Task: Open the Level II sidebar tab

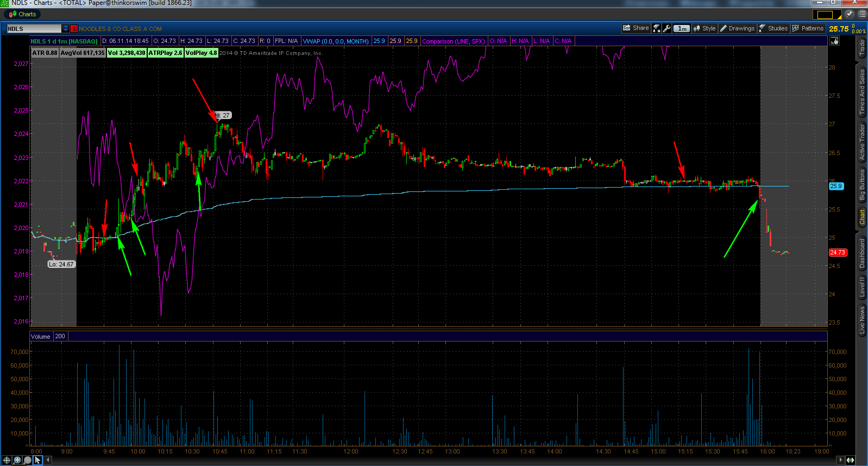Action: [862, 286]
